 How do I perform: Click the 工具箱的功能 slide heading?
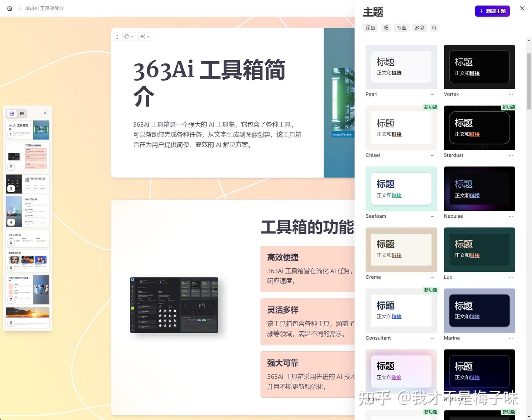coord(307,227)
